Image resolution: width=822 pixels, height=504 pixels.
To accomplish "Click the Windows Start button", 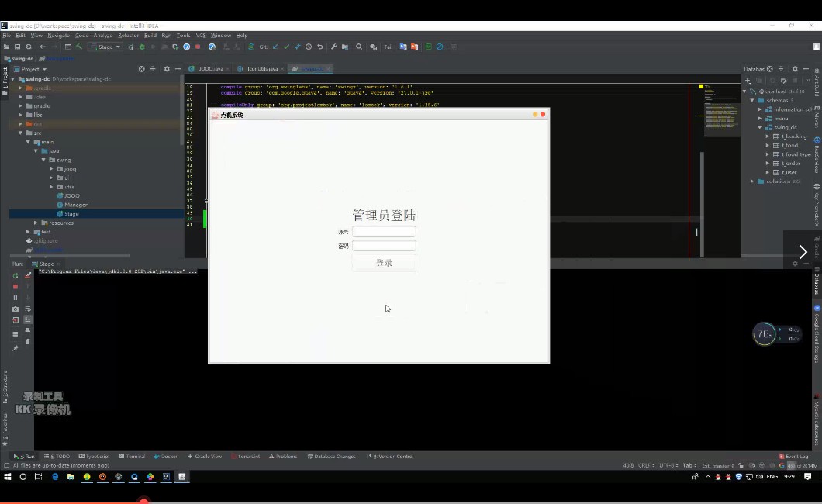I will pyautogui.click(x=7, y=477).
